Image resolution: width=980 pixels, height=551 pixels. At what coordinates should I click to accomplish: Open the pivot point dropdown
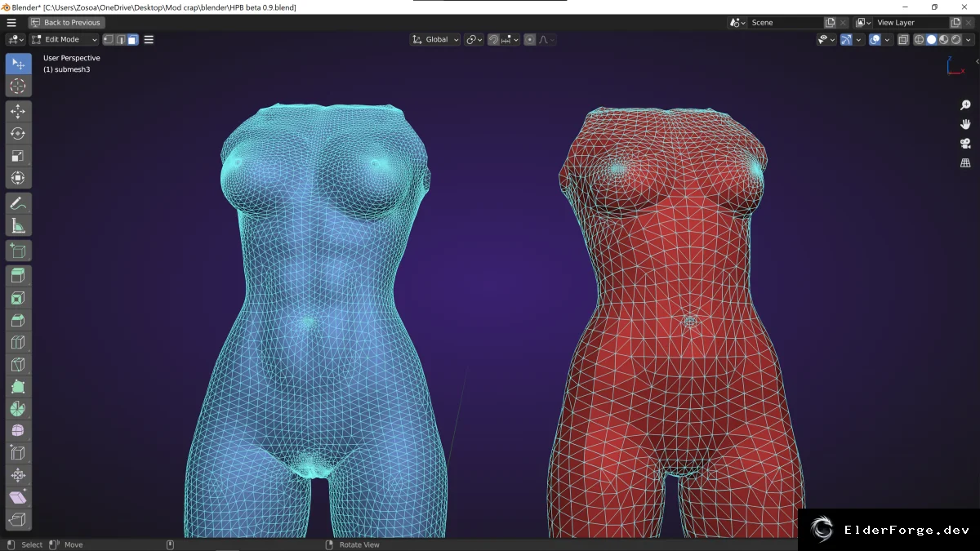[474, 39]
